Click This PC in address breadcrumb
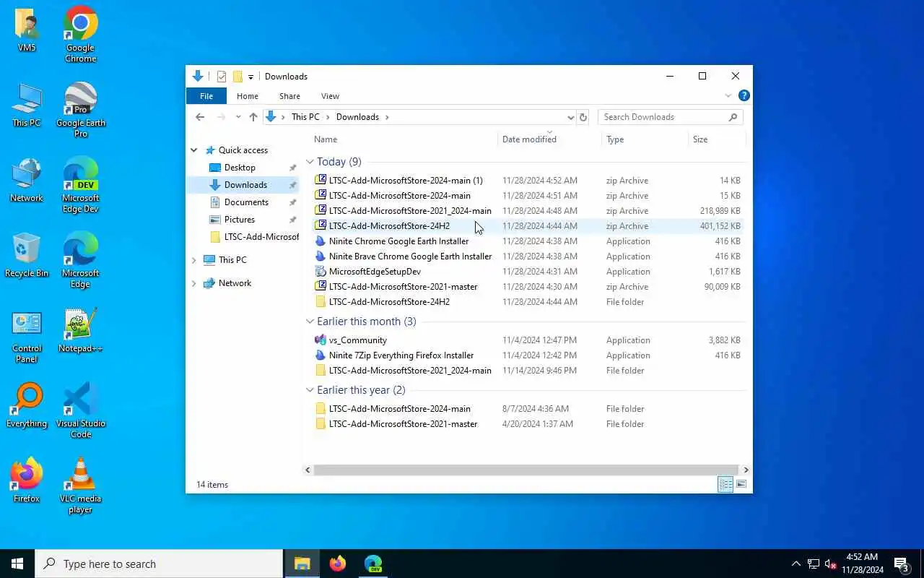 pos(305,117)
